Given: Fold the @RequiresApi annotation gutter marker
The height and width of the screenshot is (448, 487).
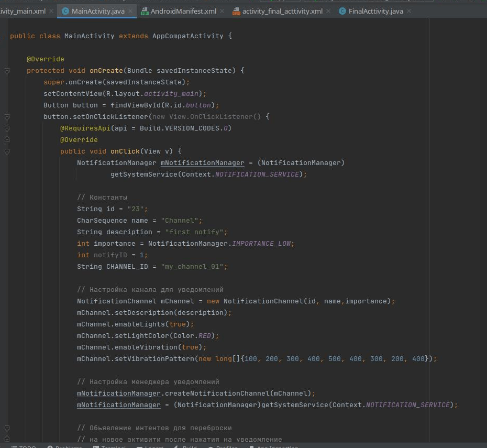Looking at the screenshot, I should pyautogui.click(x=7, y=128).
